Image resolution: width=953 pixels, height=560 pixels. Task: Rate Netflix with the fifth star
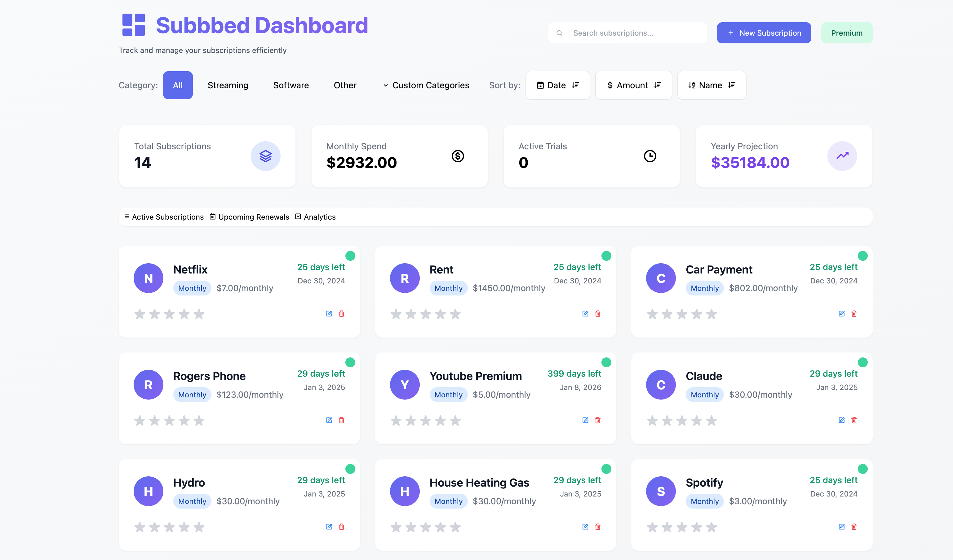coord(199,314)
